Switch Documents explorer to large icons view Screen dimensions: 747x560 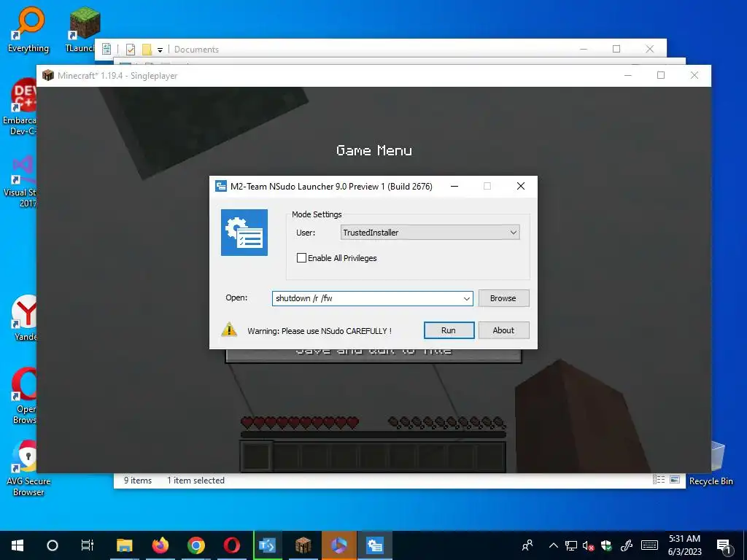point(675,480)
